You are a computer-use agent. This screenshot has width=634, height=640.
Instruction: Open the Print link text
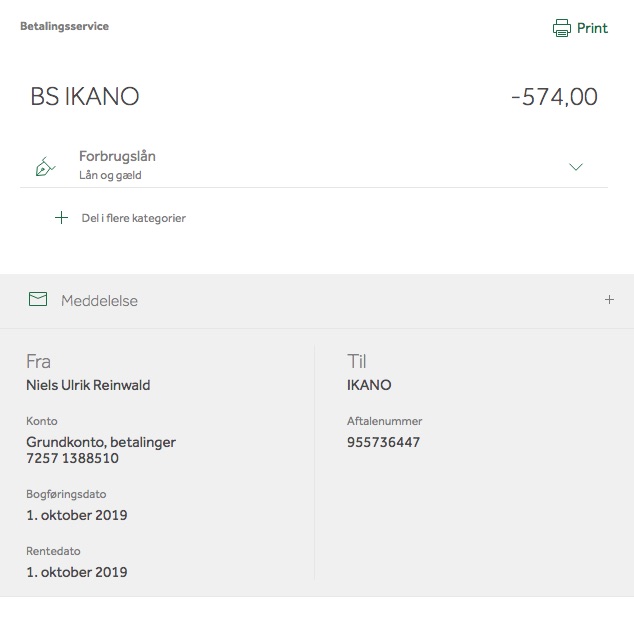592,28
